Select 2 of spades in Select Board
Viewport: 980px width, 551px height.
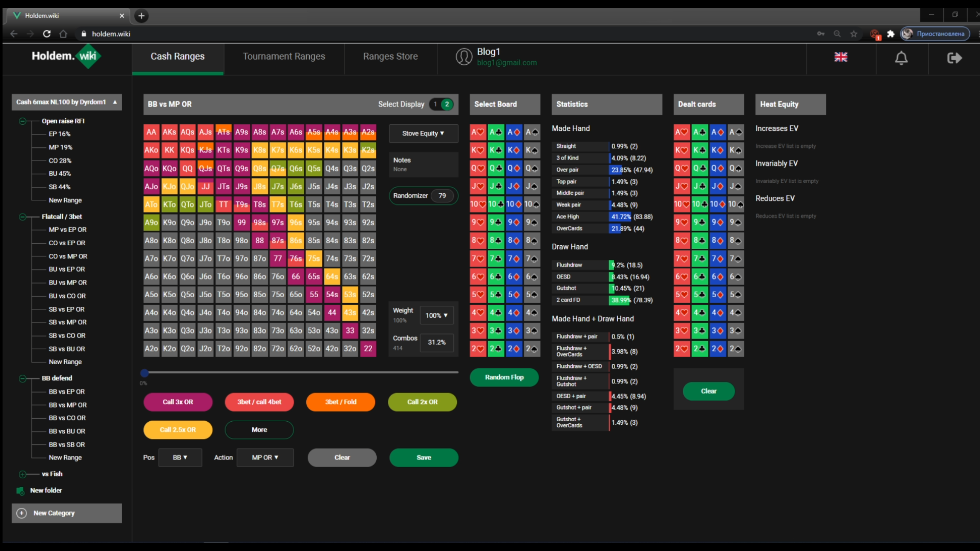pos(532,349)
